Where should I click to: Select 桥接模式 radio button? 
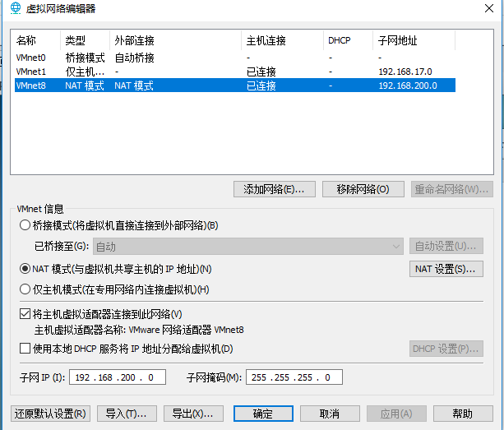pos(25,225)
